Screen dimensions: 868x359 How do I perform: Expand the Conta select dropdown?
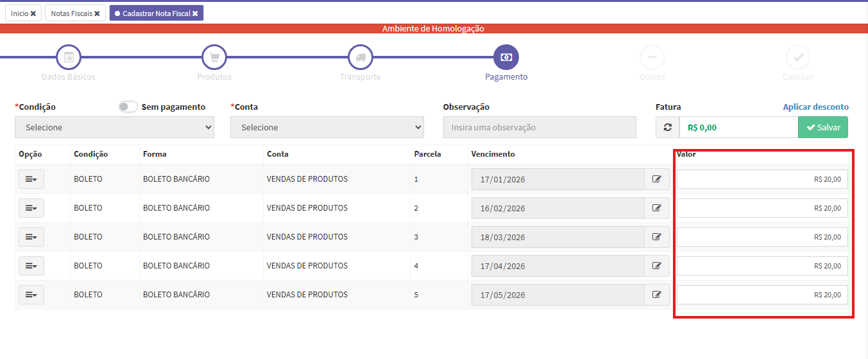(x=327, y=127)
